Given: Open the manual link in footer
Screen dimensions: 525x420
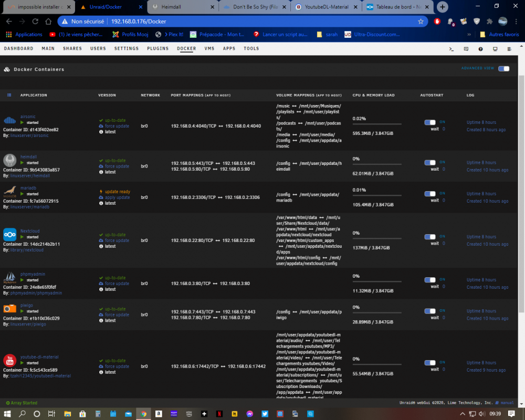Looking at the screenshot, I should [x=507, y=403].
